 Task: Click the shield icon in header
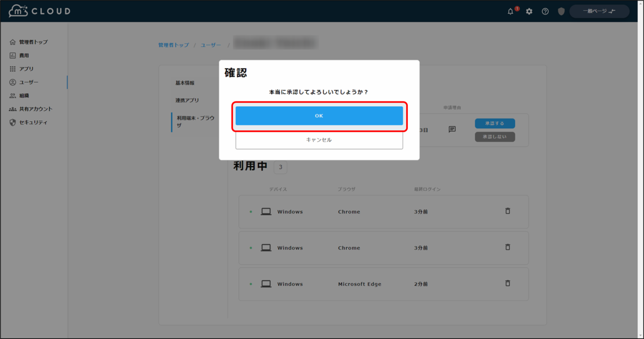tap(561, 11)
